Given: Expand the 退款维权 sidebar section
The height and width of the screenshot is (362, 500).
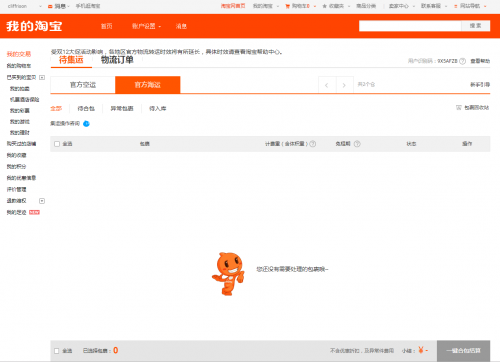Looking at the screenshot, I should click(x=42, y=201).
